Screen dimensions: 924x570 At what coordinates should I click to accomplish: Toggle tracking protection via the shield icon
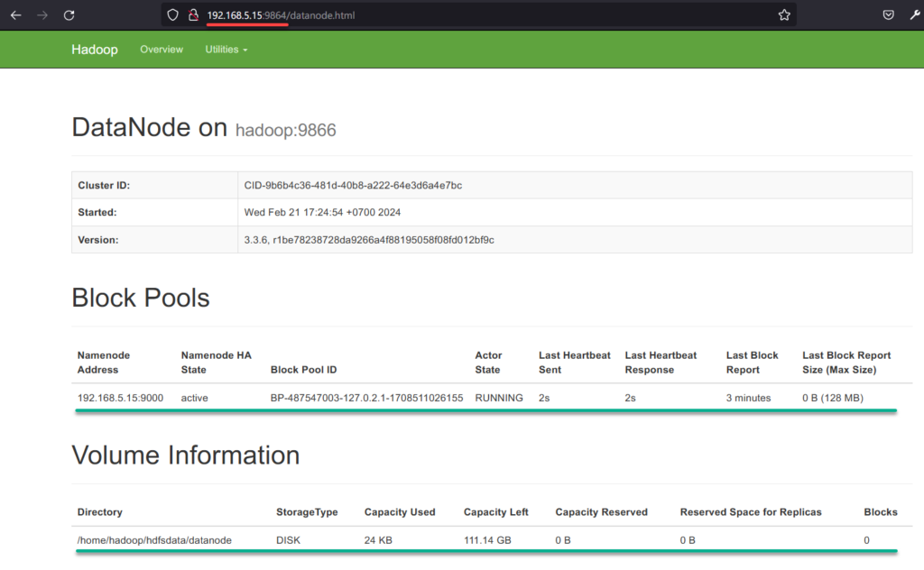(172, 14)
